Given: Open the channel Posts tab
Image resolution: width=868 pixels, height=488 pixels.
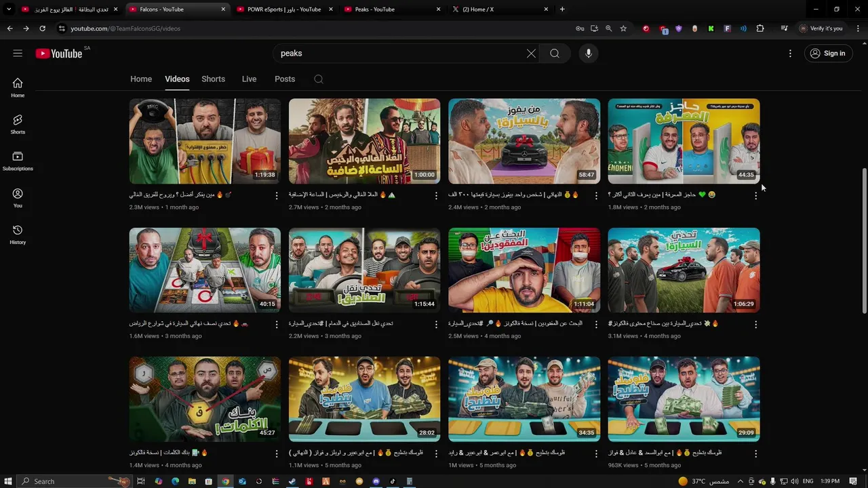Looking at the screenshot, I should pyautogui.click(x=285, y=79).
